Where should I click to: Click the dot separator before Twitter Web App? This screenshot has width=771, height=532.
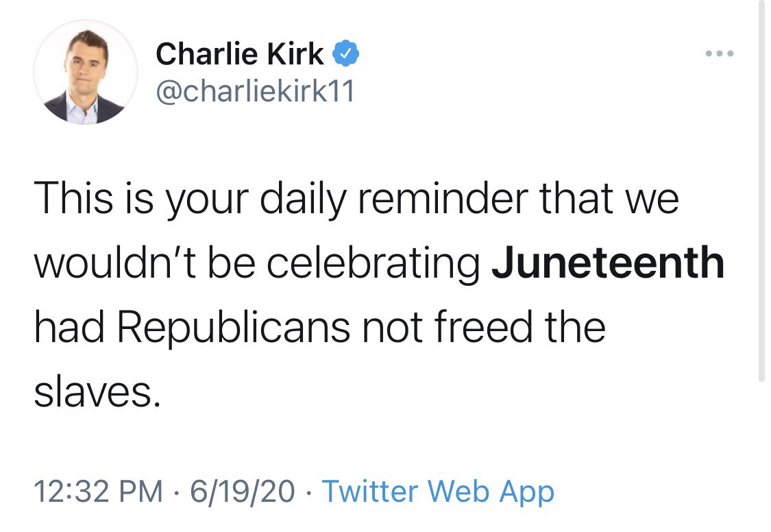coord(308,492)
